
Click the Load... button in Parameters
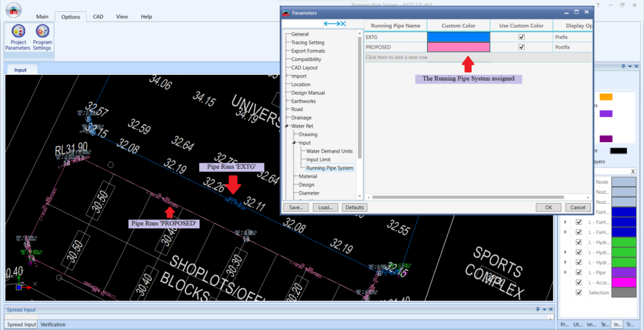click(325, 207)
